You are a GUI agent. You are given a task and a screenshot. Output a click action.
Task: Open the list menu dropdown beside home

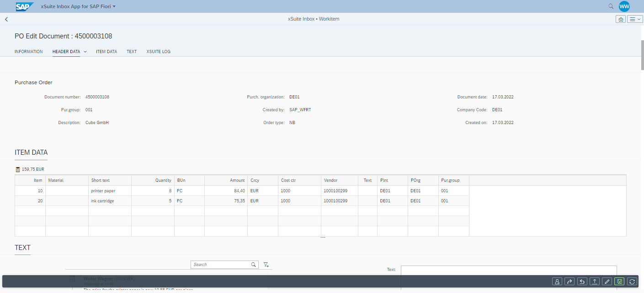click(x=635, y=19)
